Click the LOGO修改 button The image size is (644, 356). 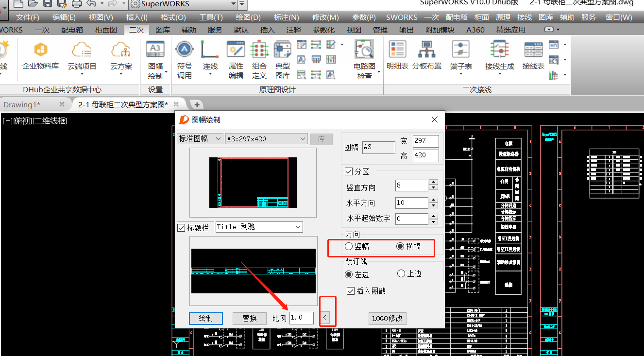click(387, 319)
